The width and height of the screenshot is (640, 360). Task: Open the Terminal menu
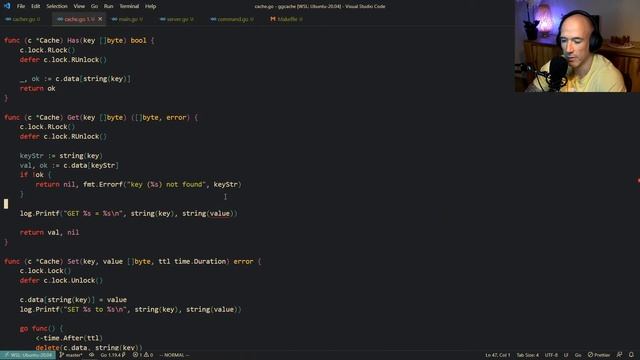[x=129, y=6]
